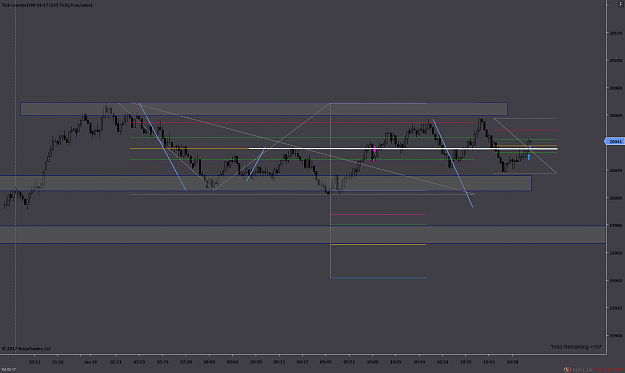Click the Ticks Remaining counter text
The image size is (625, 373).
576,347
